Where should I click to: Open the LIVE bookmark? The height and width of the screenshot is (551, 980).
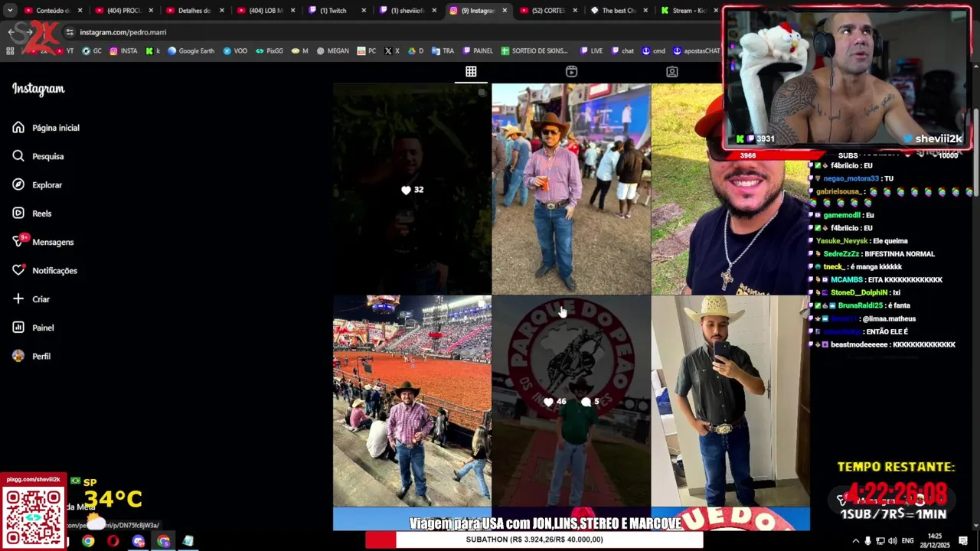pyautogui.click(x=591, y=51)
